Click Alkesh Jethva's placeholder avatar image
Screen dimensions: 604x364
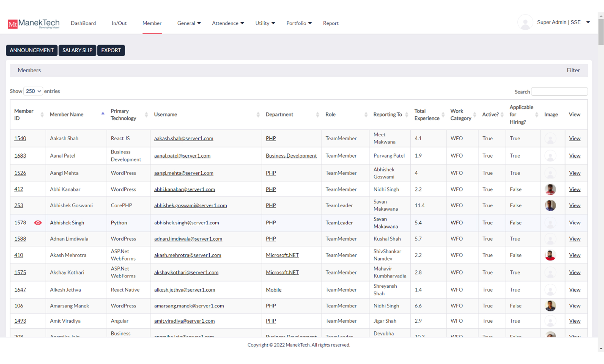[x=550, y=290]
